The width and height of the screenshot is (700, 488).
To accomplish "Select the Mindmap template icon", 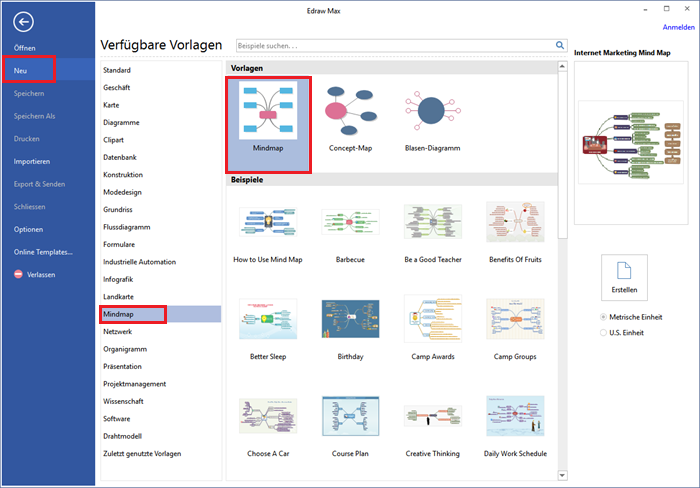I will pyautogui.click(x=268, y=110).
